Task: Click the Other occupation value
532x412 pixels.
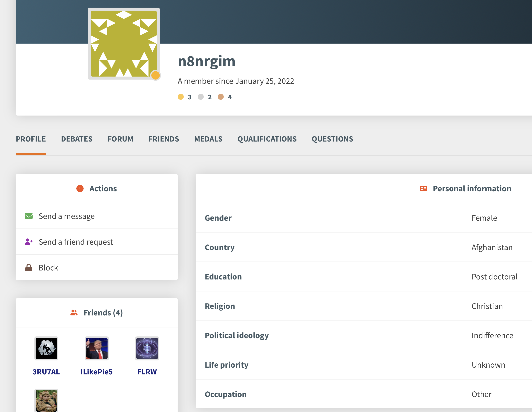Action: 481,394
